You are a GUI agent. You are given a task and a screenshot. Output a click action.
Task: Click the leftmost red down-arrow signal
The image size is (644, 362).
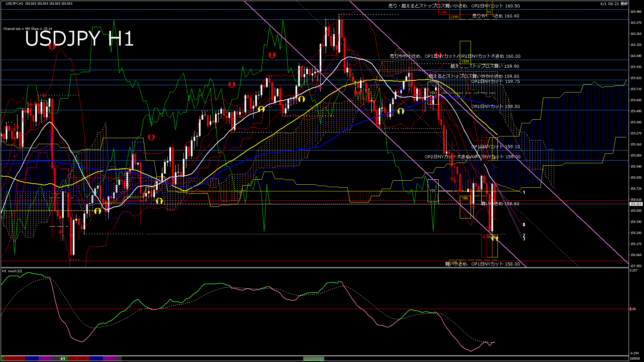pos(52,47)
